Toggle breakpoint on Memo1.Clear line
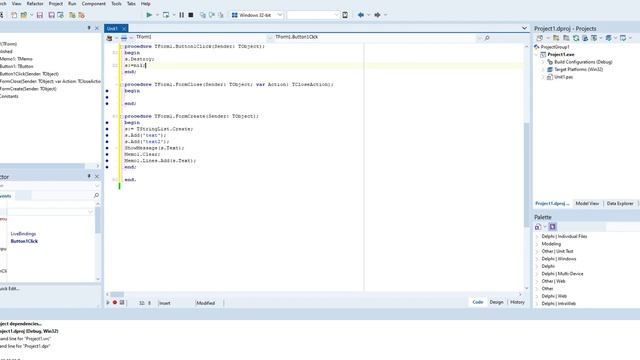640x360 pixels. (107, 154)
